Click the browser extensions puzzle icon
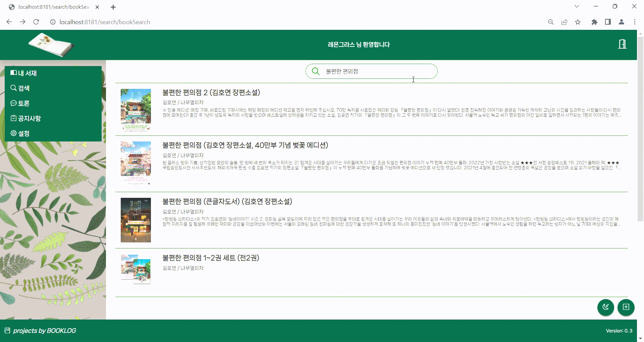644x342 pixels. tap(594, 22)
